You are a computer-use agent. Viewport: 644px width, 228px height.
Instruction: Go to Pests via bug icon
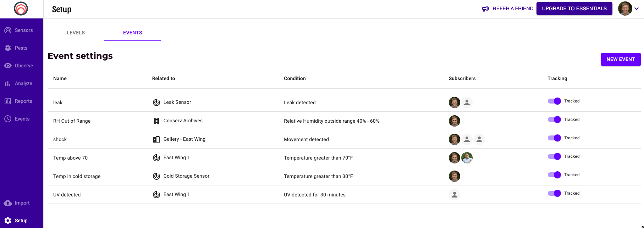tap(8, 48)
